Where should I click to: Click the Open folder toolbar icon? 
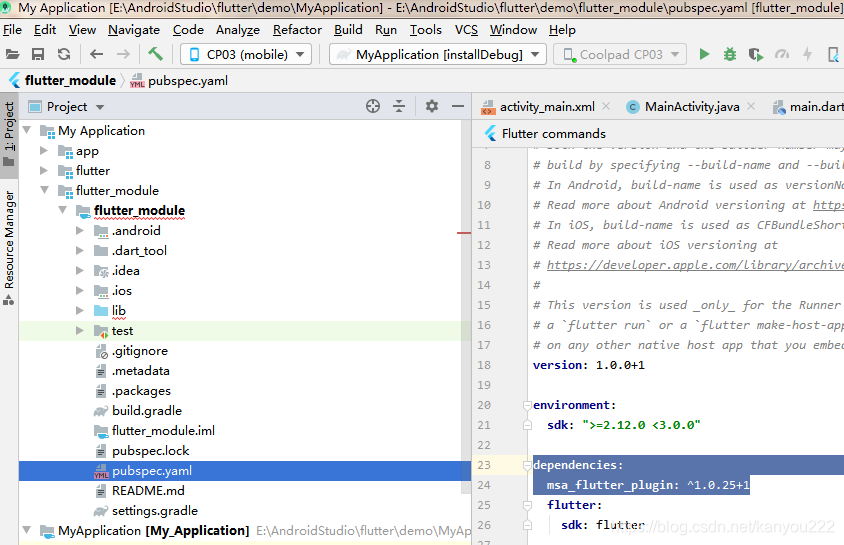pos(12,54)
